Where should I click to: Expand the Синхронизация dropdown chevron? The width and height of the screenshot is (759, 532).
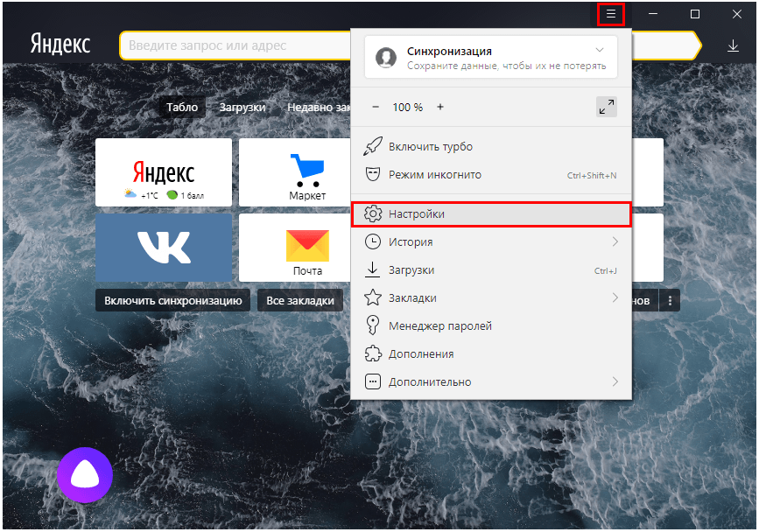pos(600,50)
